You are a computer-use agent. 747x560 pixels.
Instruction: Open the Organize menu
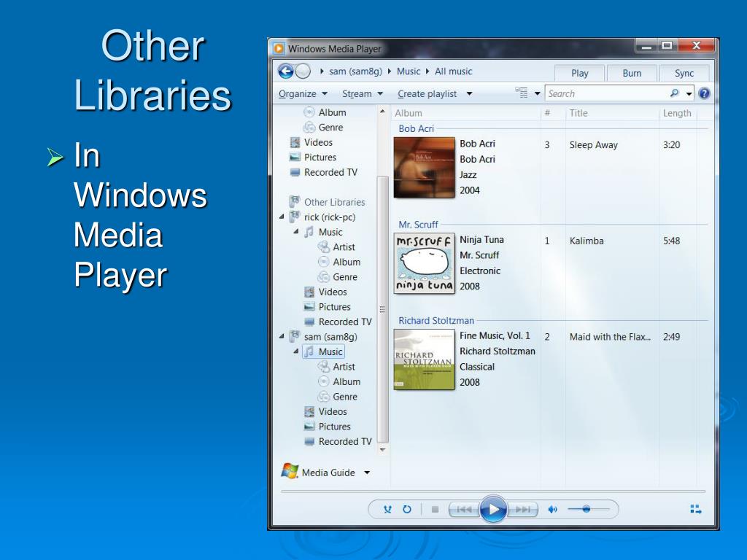click(x=303, y=94)
